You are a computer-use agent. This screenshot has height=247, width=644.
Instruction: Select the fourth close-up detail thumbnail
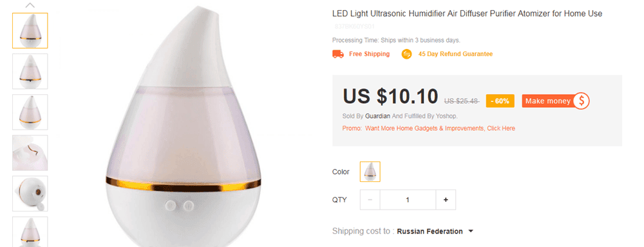coord(30,153)
